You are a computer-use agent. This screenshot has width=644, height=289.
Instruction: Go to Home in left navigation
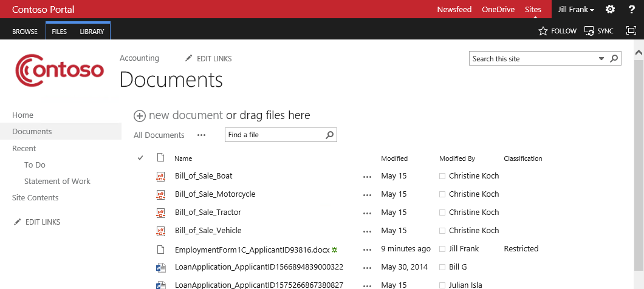coord(22,115)
